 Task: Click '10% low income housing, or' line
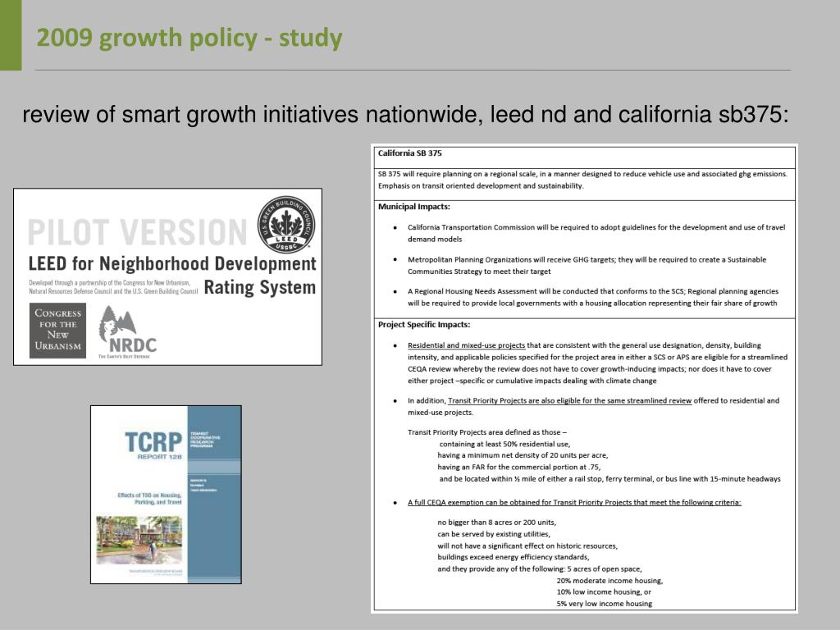[x=604, y=592]
